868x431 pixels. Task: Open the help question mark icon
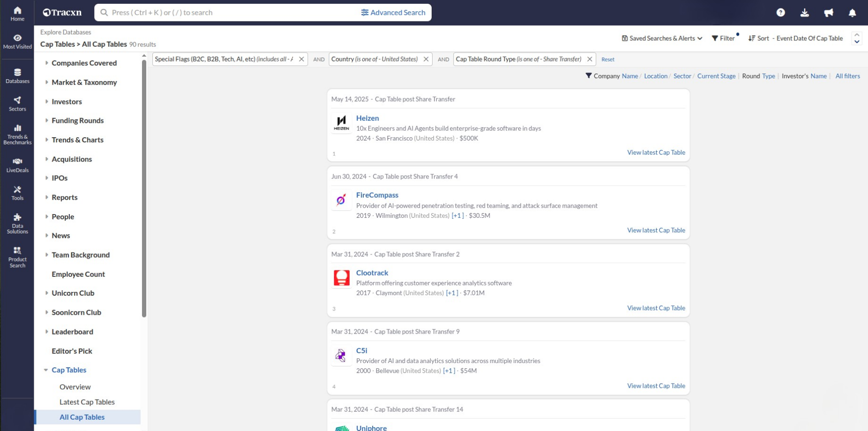[780, 13]
